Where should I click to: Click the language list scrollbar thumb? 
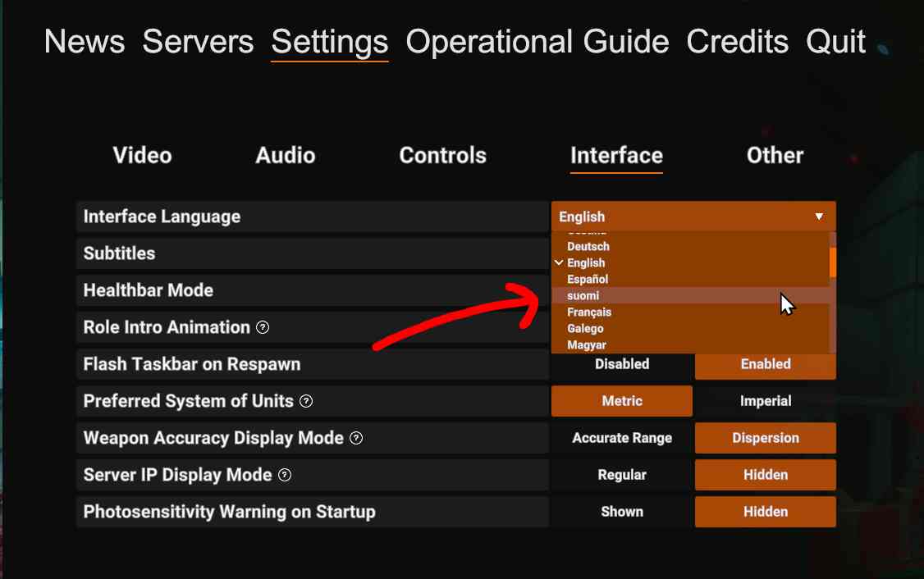point(832,262)
